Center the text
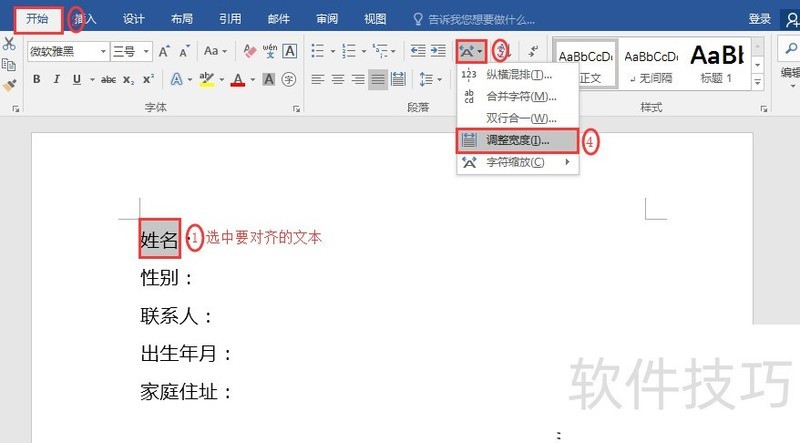800x443 pixels. click(338, 79)
